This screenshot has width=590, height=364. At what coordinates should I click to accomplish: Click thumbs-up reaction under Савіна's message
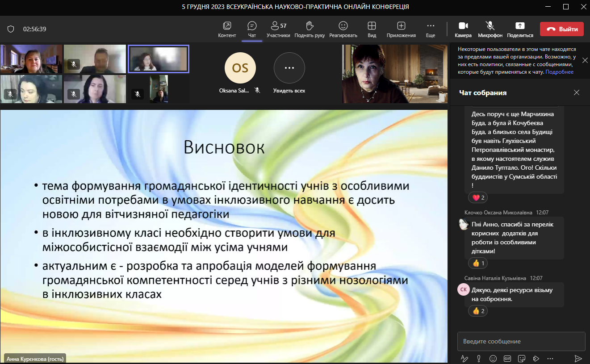click(478, 311)
